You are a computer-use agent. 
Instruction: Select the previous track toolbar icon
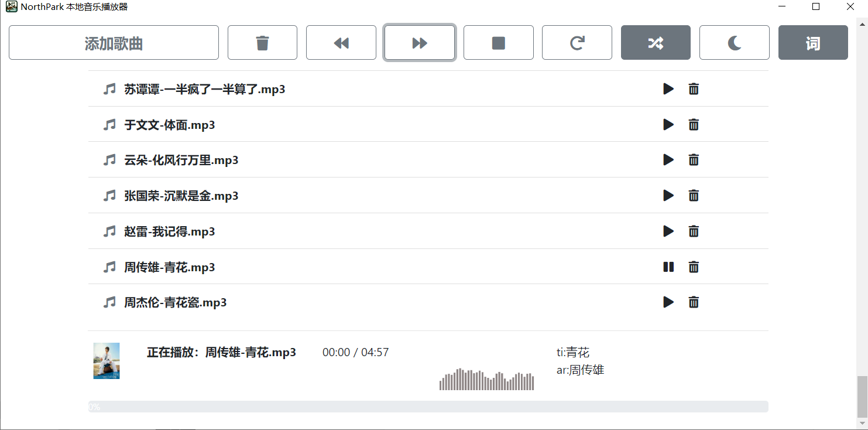point(341,42)
